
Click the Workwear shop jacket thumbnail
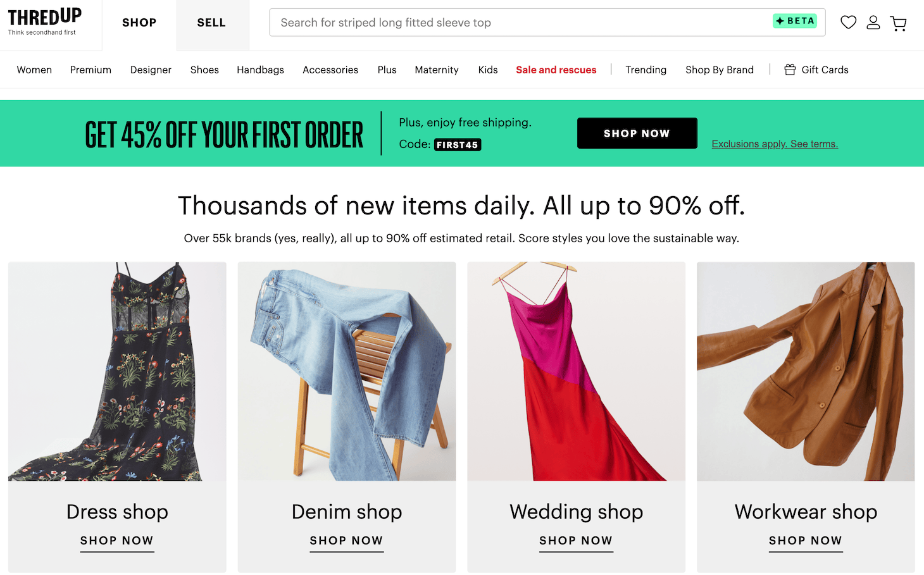coord(805,371)
